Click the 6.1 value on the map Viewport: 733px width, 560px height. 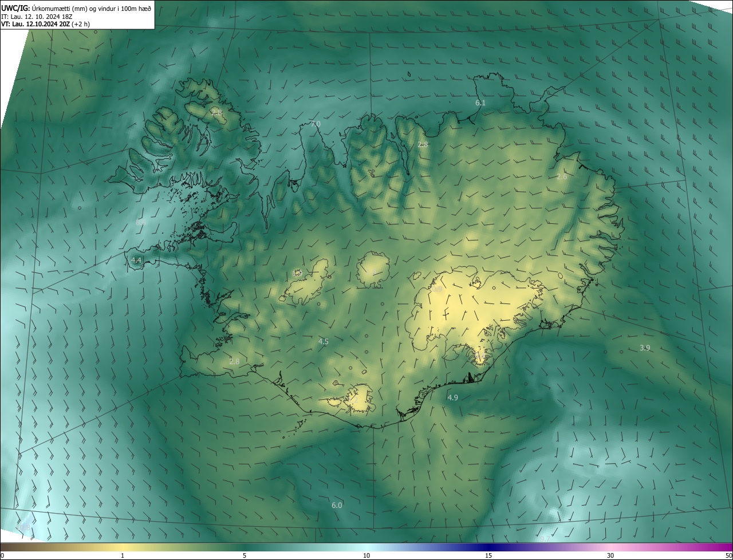click(480, 102)
